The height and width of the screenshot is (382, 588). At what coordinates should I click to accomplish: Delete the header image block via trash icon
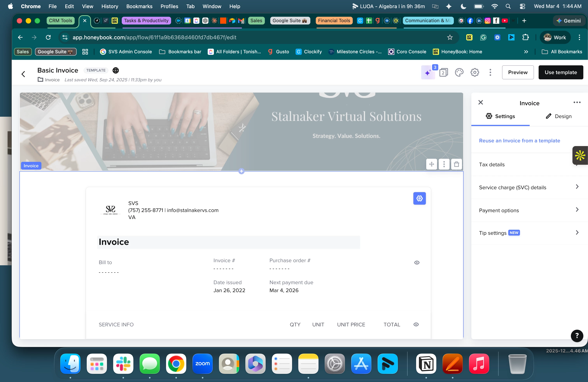pos(456,164)
